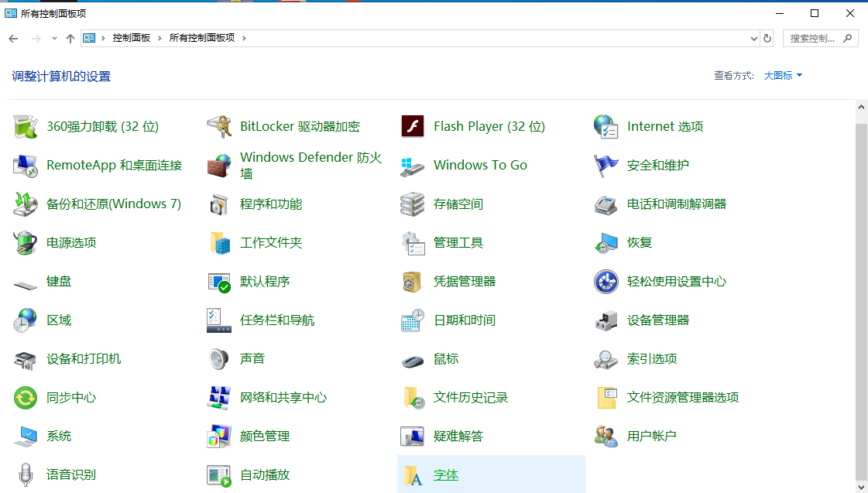The height and width of the screenshot is (493, 868).
Task: Click the 搜索控制面板 search box
Action: pyautogui.click(x=813, y=38)
